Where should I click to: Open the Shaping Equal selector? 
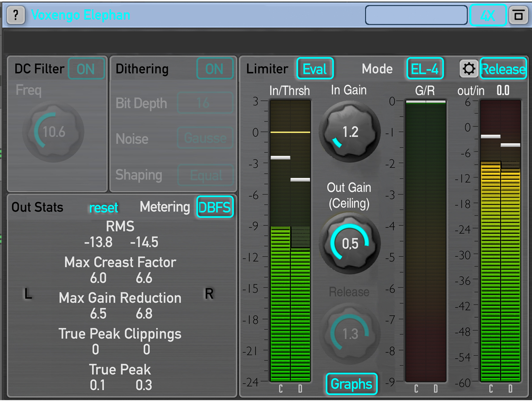point(206,175)
